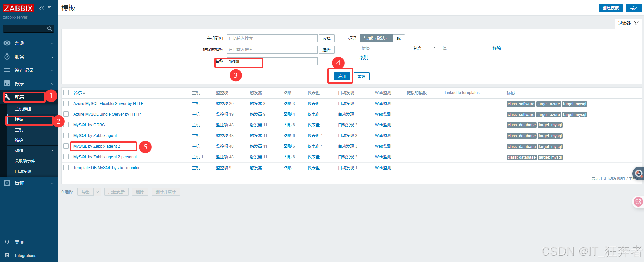
Task: Check Azure MySQL Single Server by HTTP row
Action: [66, 114]
